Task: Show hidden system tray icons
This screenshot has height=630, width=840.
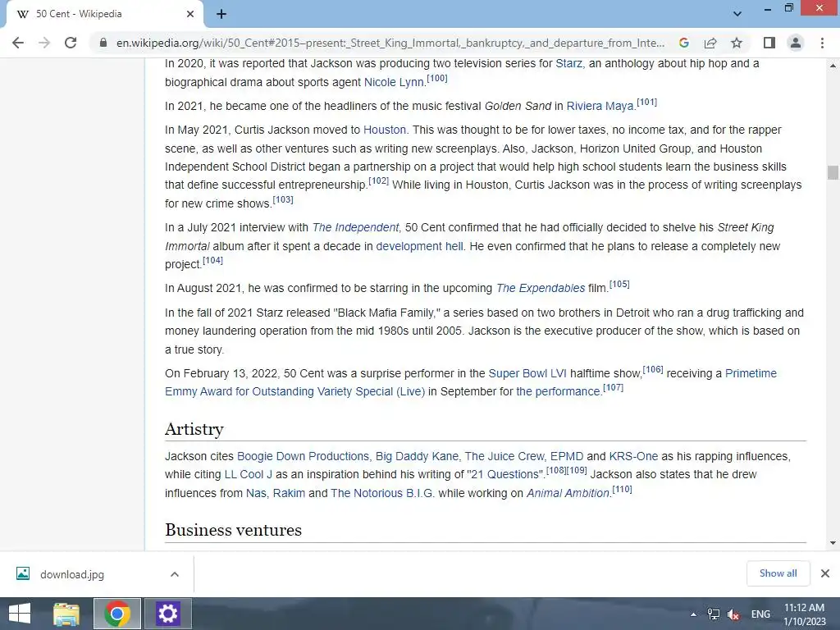Action: [x=693, y=614]
